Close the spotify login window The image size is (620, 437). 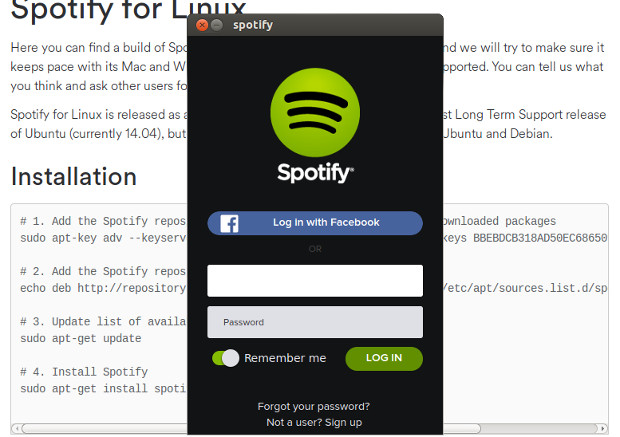(202, 25)
